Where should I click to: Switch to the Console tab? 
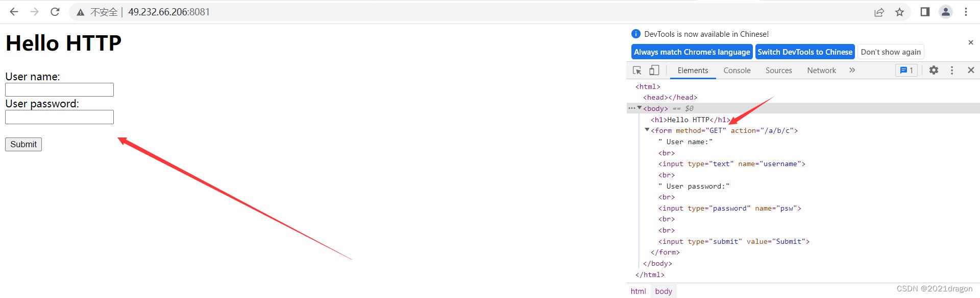[x=737, y=71]
